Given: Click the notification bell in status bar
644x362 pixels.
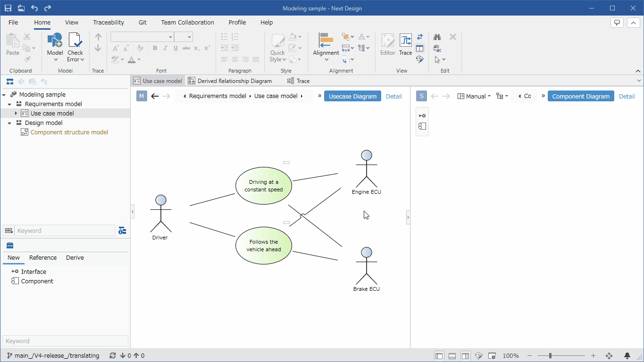Looking at the screenshot, I should (627, 356).
